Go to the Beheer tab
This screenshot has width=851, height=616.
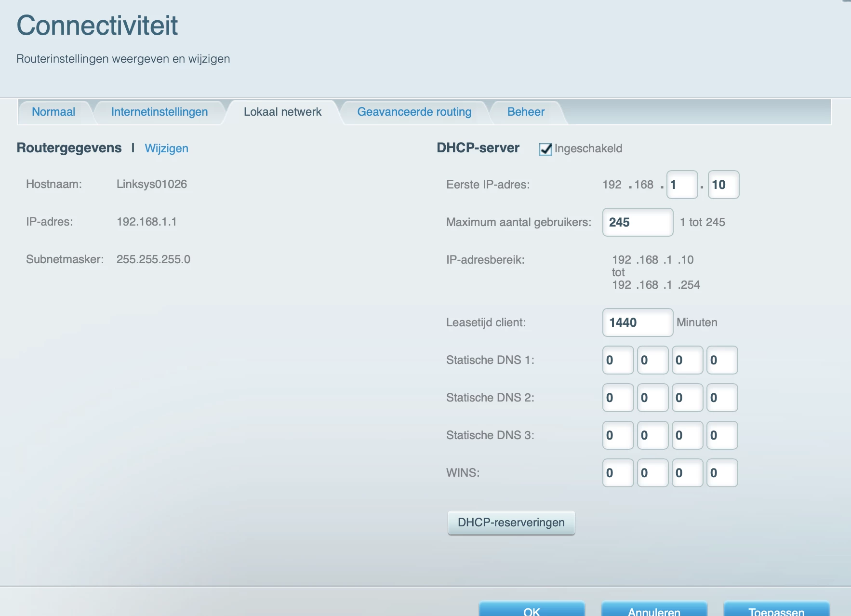pos(526,112)
